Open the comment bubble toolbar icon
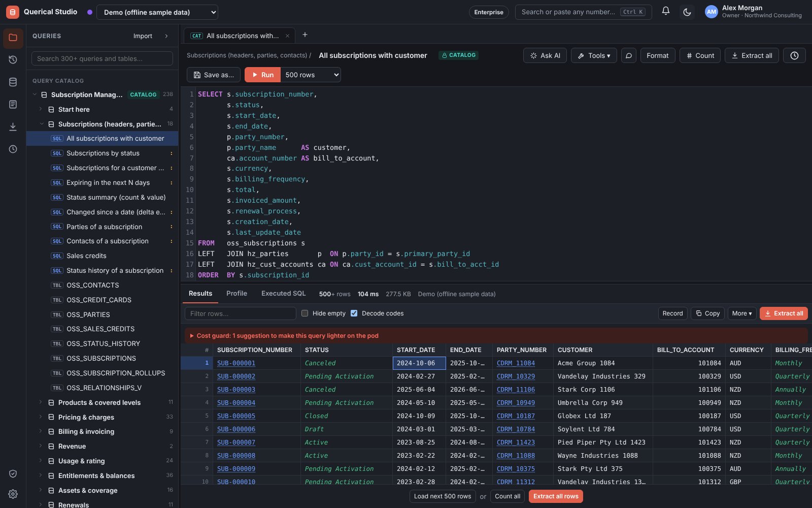Image resolution: width=812 pixels, height=508 pixels. point(629,55)
